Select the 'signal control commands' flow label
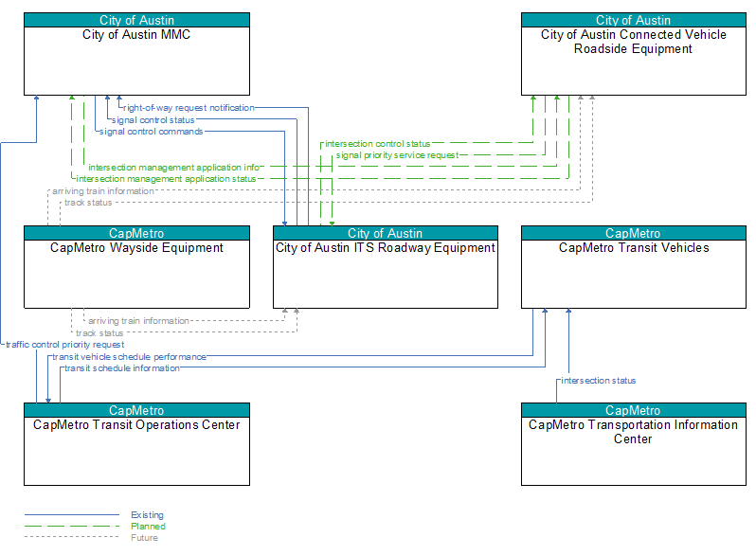The height and width of the screenshot is (555, 756). 151,132
